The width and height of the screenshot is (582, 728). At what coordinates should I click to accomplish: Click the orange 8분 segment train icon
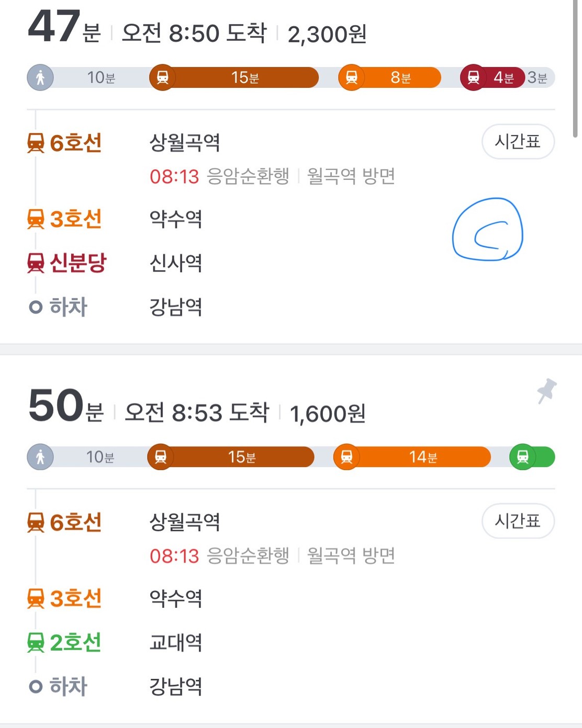(352, 77)
